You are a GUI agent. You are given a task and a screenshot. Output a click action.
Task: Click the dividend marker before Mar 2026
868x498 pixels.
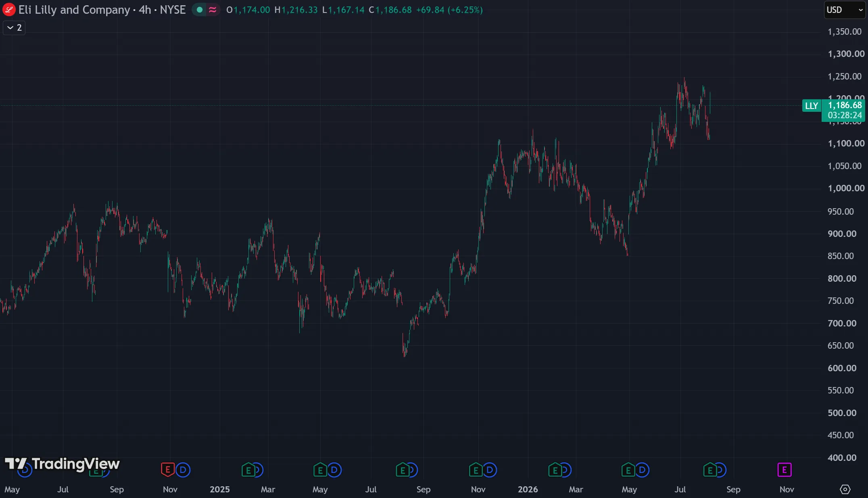point(567,470)
